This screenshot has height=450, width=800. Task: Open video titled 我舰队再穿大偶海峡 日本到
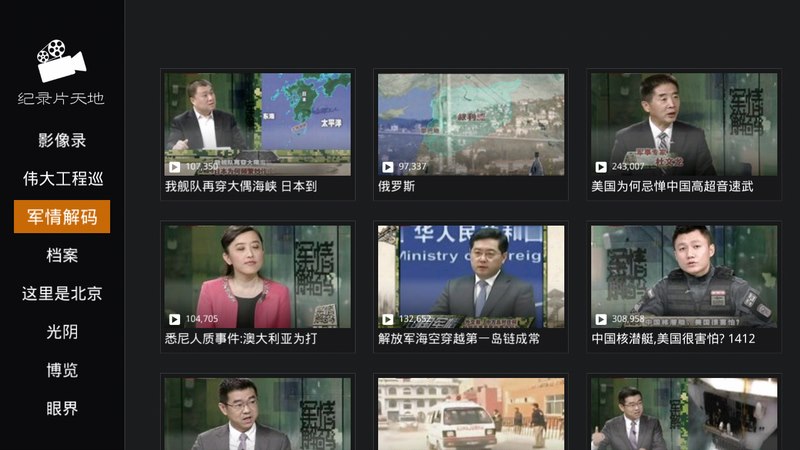click(241, 186)
